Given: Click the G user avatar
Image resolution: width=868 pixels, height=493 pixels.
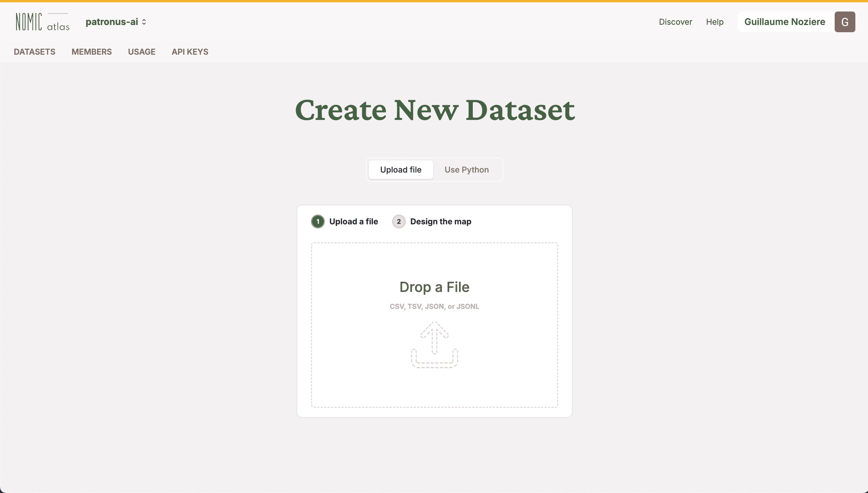Looking at the screenshot, I should tap(845, 22).
